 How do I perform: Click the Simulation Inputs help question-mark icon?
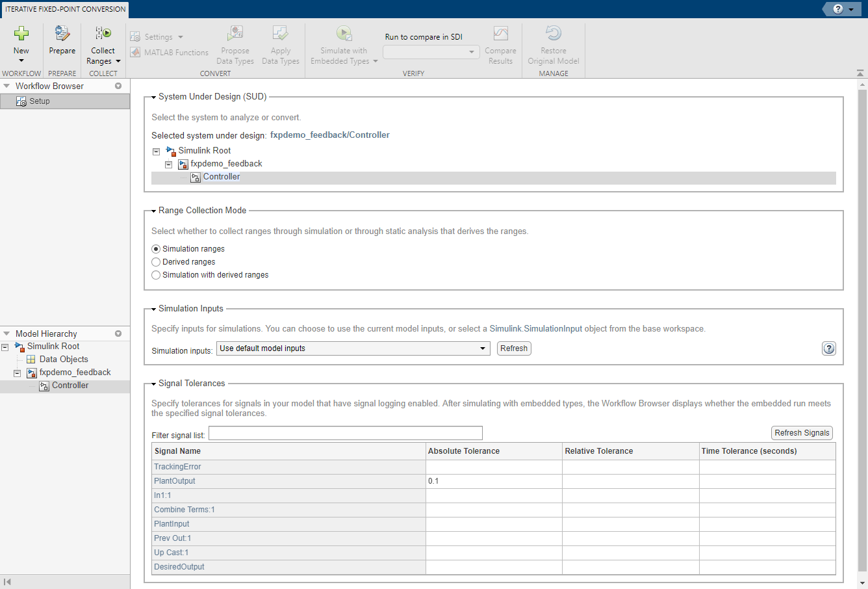coord(829,348)
